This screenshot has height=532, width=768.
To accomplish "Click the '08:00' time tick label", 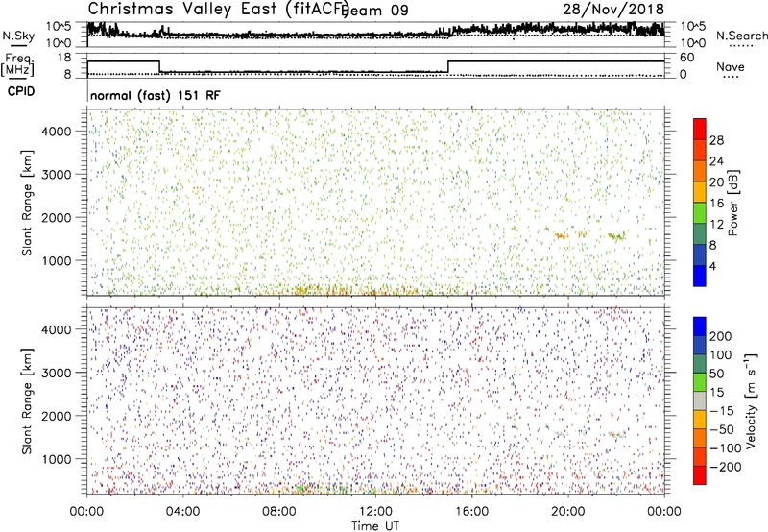I will (279, 512).
